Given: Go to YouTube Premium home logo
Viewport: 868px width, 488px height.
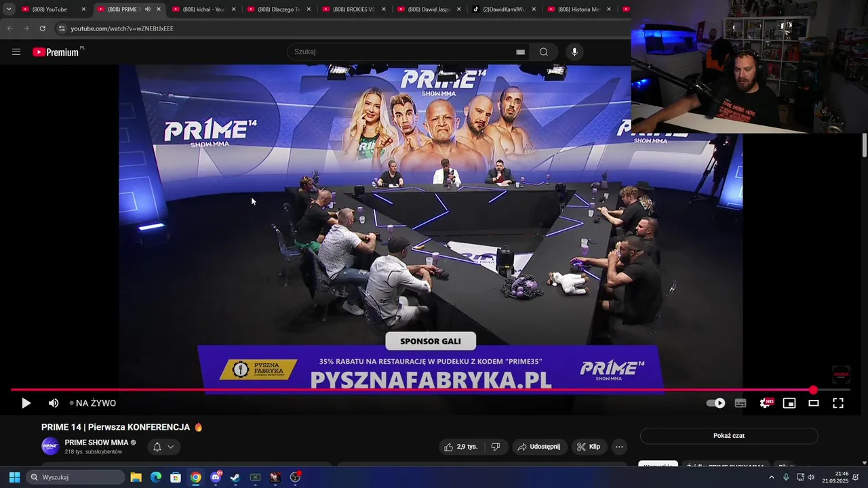Looking at the screenshot, I should click(x=56, y=52).
